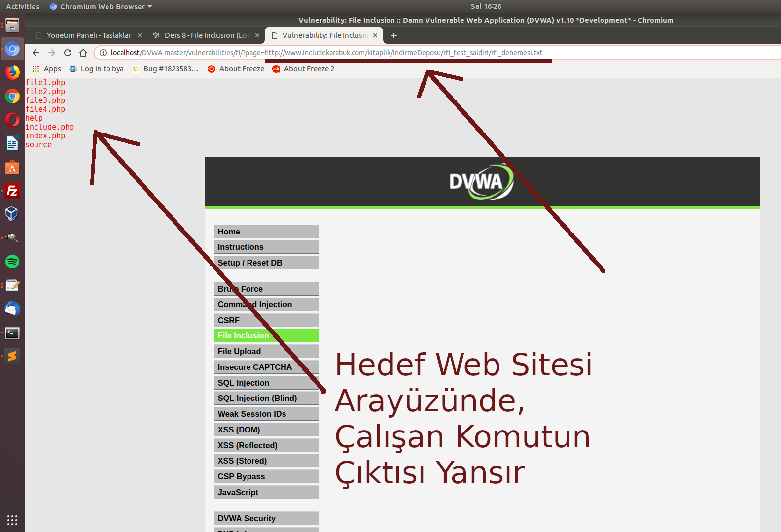Image resolution: width=781 pixels, height=532 pixels.
Task: Open Ubuntu Software from the dock
Action: 12,167
